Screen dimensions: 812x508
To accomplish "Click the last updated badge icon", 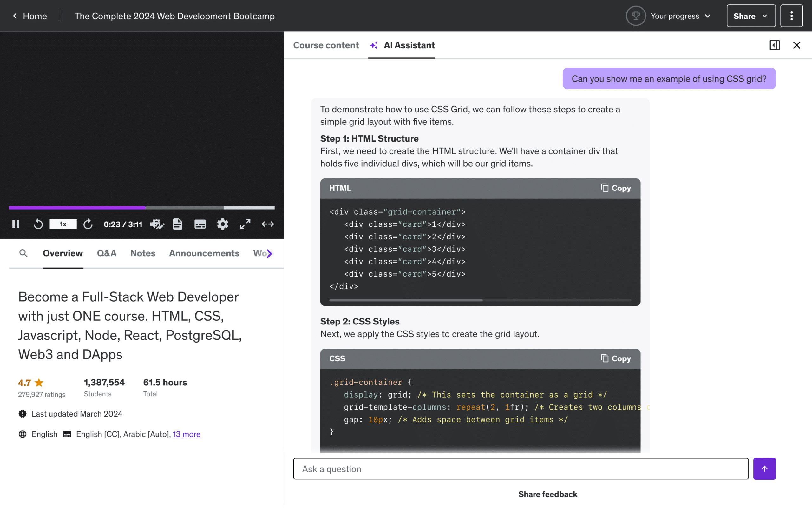I will coord(23,414).
